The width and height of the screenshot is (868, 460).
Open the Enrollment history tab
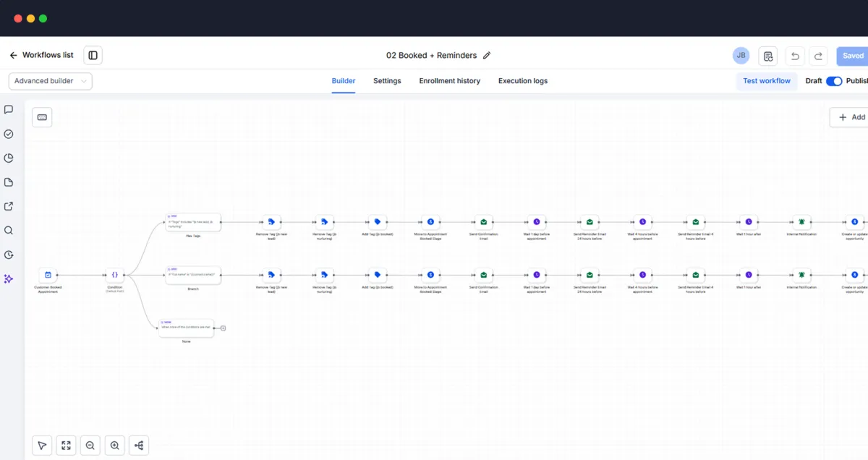point(450,81)
